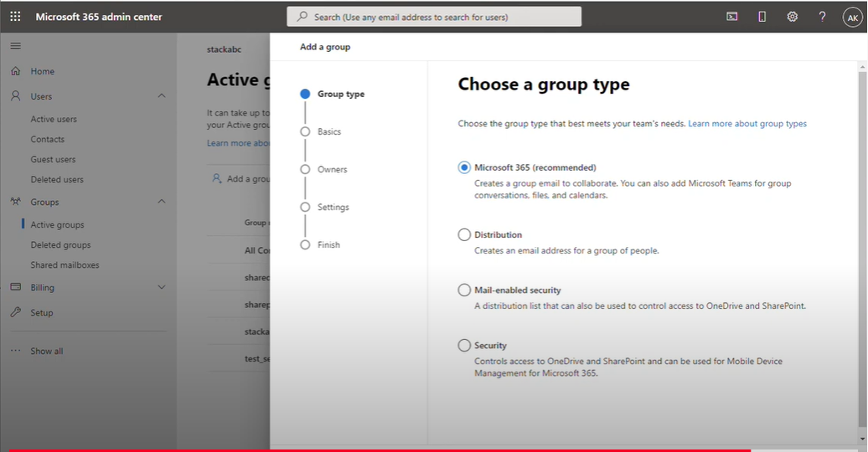Toggle the hamburger navigation menu
The image size is (868, 452).
[x=15, y=46]
